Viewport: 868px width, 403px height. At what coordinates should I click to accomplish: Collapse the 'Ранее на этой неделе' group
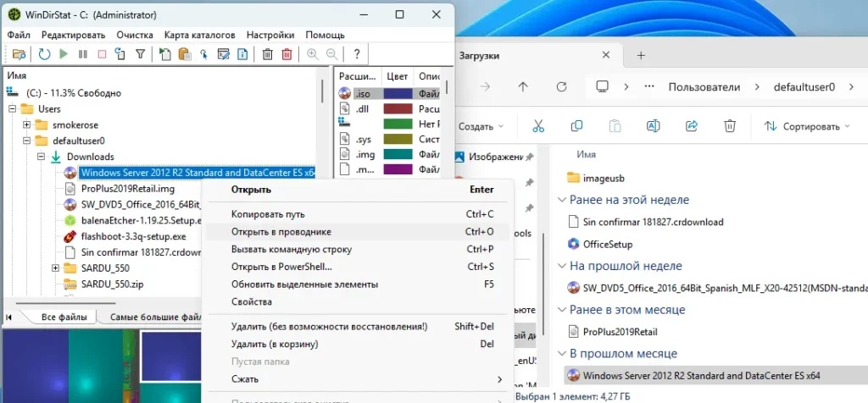[x=563, y=200]
